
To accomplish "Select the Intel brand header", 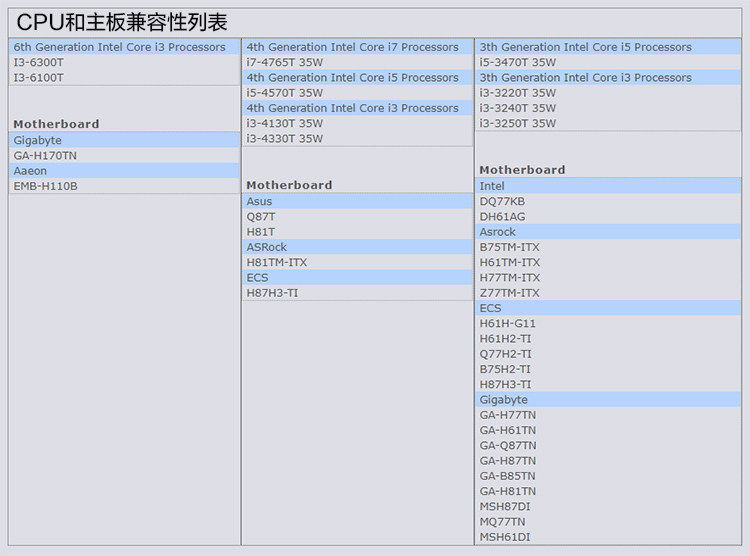I will click(608, 186).
